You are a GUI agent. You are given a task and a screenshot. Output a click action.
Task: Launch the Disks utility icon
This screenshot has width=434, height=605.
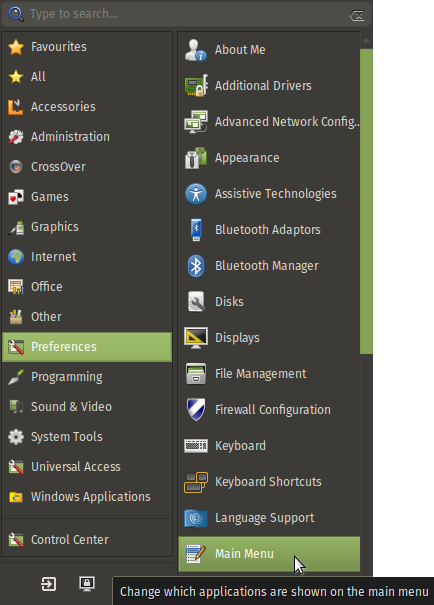click(196, 302)
